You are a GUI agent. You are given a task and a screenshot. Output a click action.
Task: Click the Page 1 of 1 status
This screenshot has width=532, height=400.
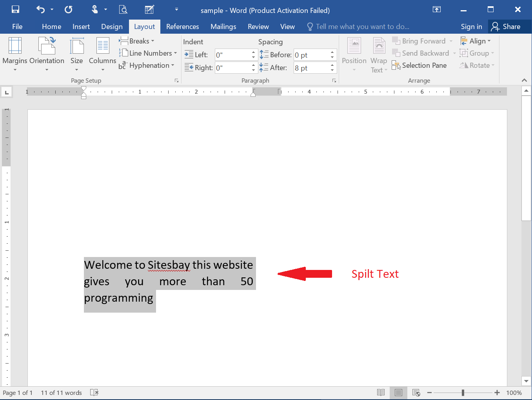[18, 393]
